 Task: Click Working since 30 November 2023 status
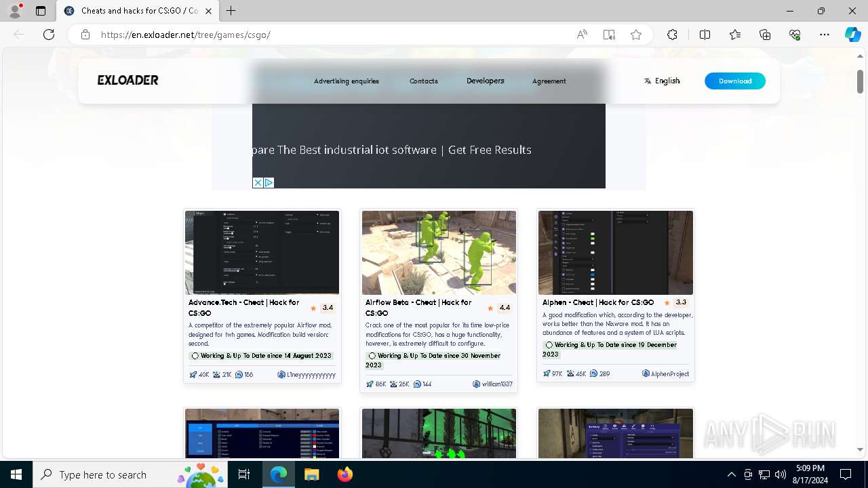[x=433, y=361]
